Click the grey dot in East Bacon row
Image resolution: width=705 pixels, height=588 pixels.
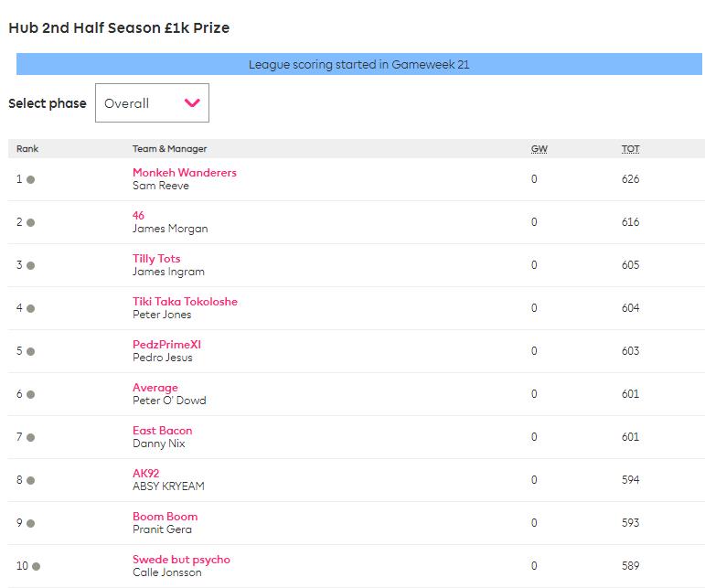pos(30,437)
